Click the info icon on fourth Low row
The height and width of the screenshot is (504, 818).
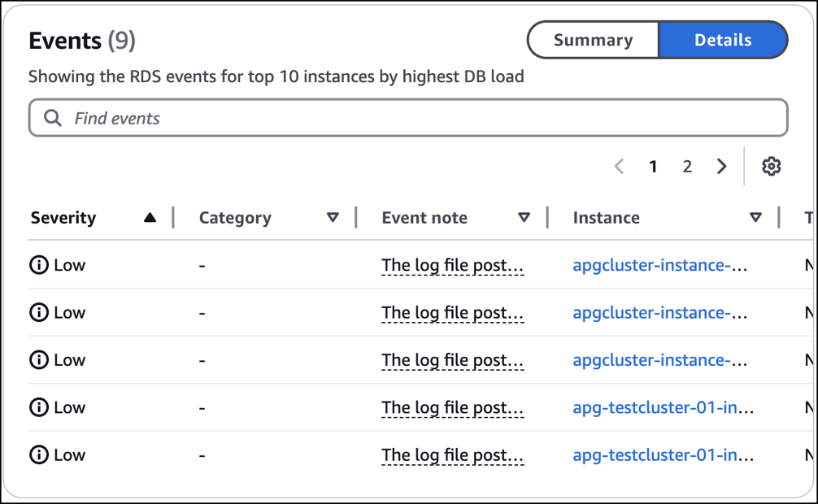[38, 407]
